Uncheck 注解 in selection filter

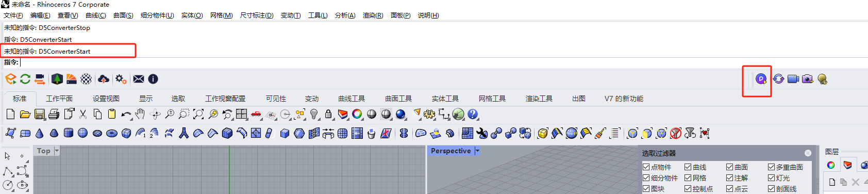[x=729, y=178]
